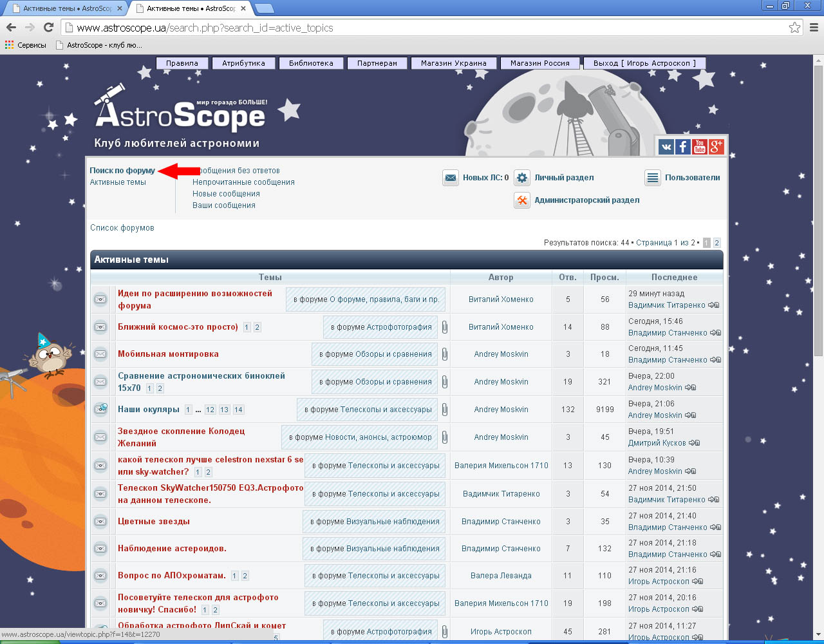Open the VK social network icon
Screen dimensions: 824x644
tap(666, 147)
